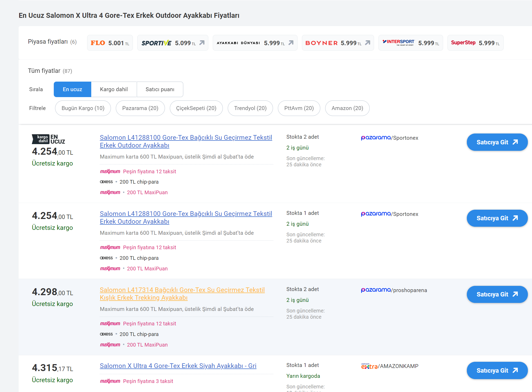Click the 'Tüm fiyatlar (87)' heading
Screen dimensions: 532x392
(50, 71)
